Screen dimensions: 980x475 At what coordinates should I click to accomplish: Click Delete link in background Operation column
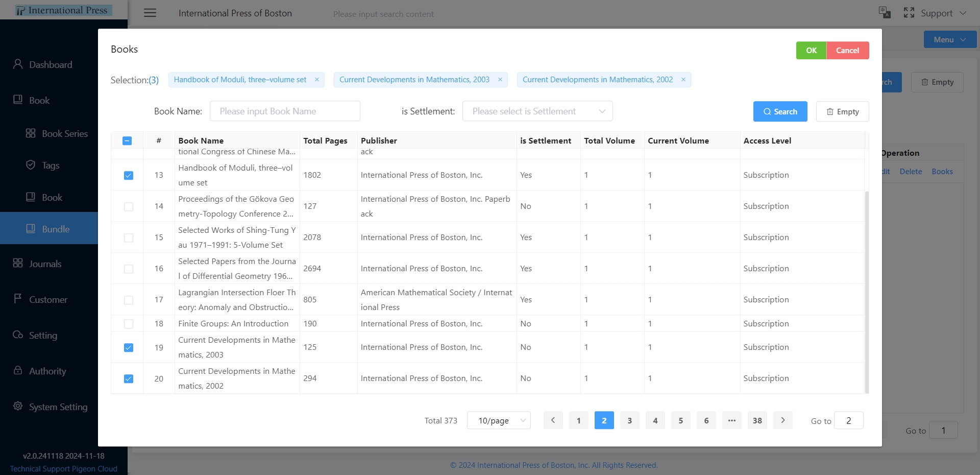click(911, 172)
